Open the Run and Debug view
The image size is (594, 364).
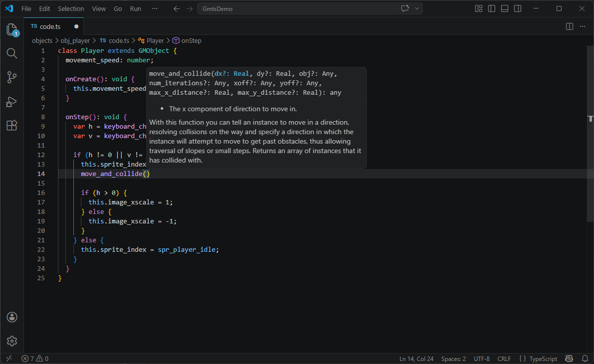11,102
